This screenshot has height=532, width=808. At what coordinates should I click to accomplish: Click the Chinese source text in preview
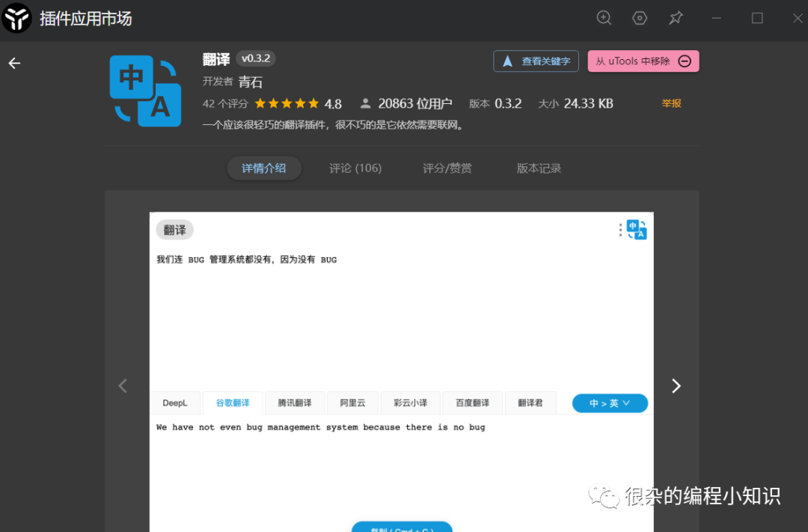pyautogui.click(x=247, y=260)
